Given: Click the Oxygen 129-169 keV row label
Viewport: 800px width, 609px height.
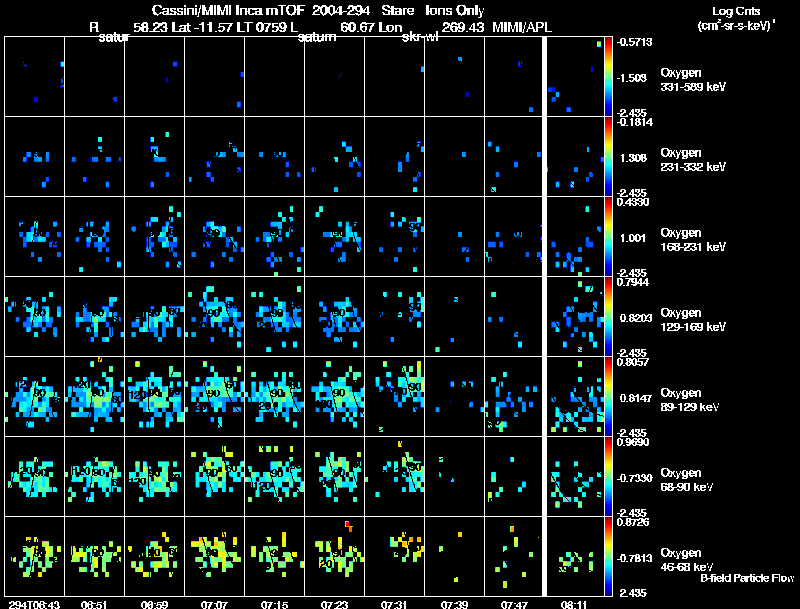Looking at the screenshot, I should 693,320.
